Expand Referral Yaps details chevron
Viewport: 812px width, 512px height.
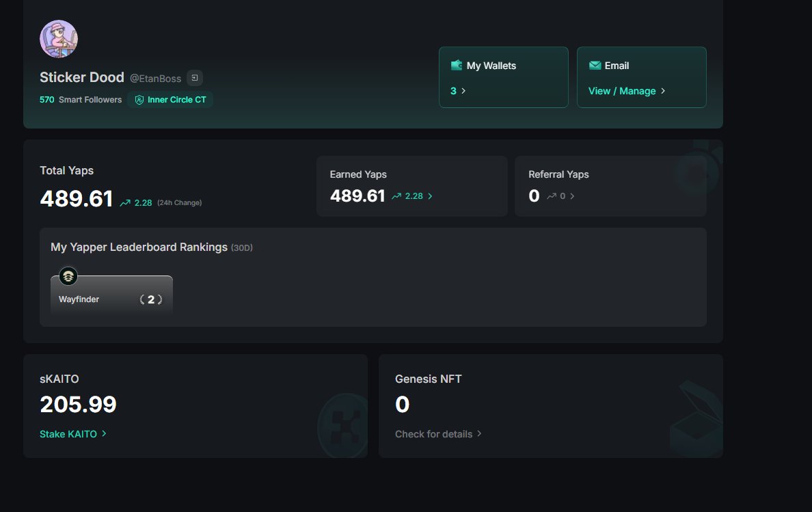[x=572, y=196]
